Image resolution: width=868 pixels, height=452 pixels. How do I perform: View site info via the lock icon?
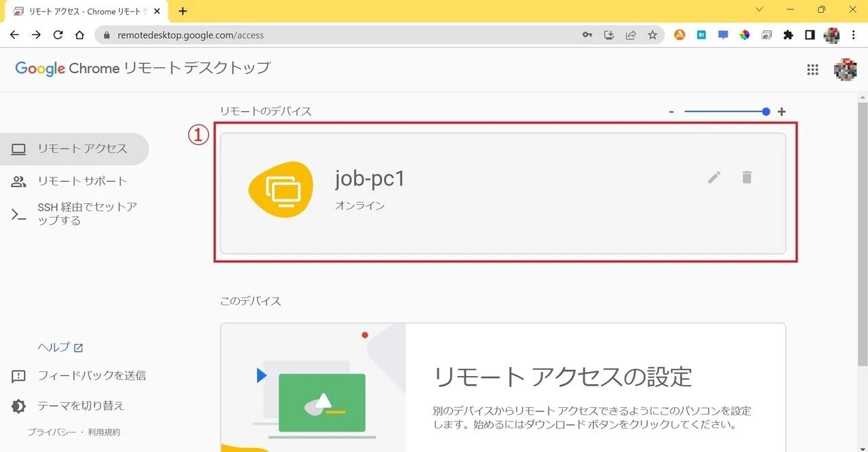[106, 35]
